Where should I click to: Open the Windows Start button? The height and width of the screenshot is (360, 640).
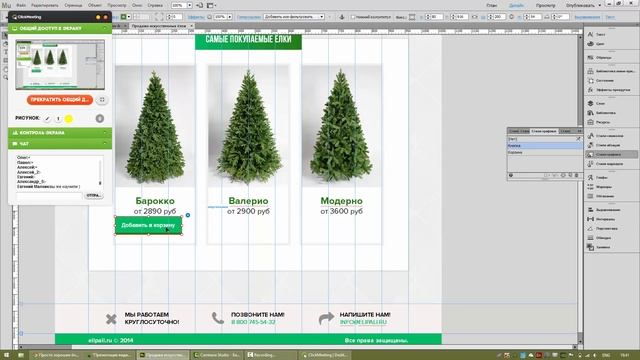coord(6,355)
